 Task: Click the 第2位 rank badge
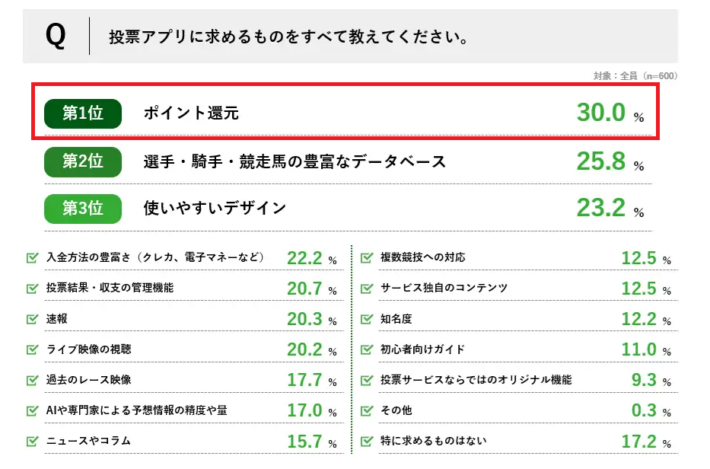[83, 161]
